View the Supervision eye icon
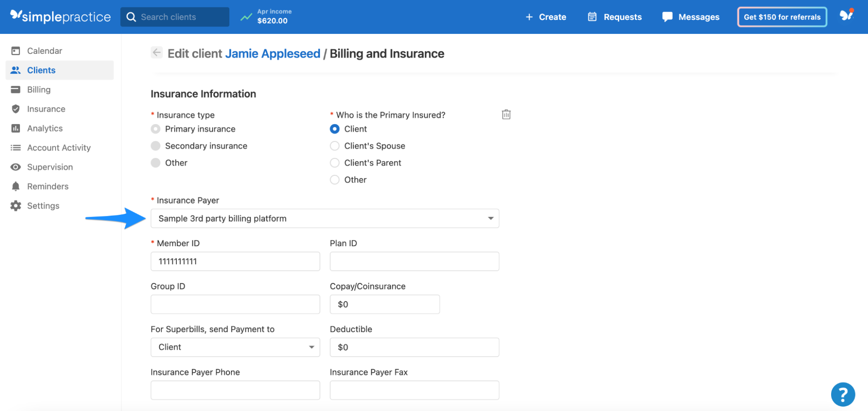The image size is (868, 411). [16, 167]
